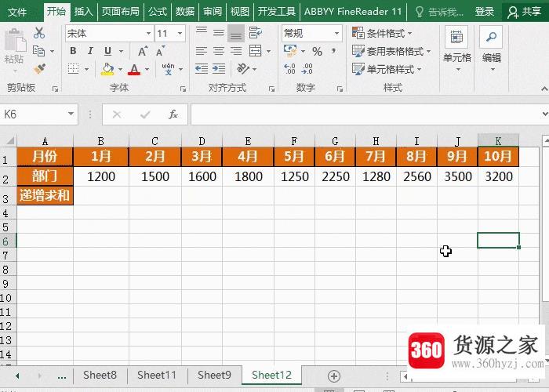This screenshot has height=392, width=549.
Task: Click the wén phonetic guide icon
Action: (168, 69)
